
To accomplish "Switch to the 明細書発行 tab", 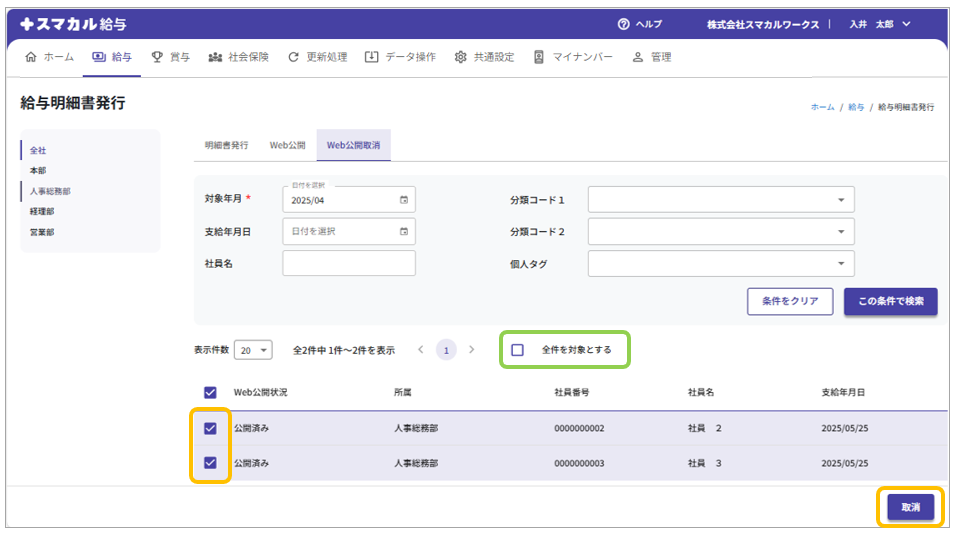I will click(226, 145).
